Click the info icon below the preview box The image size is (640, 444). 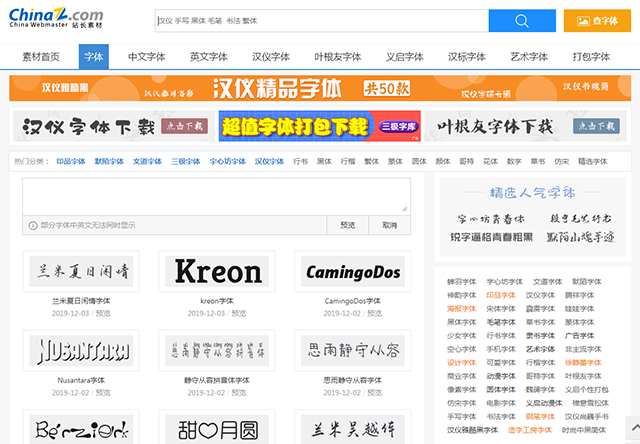pyautogui.click(x=32, y=225)
